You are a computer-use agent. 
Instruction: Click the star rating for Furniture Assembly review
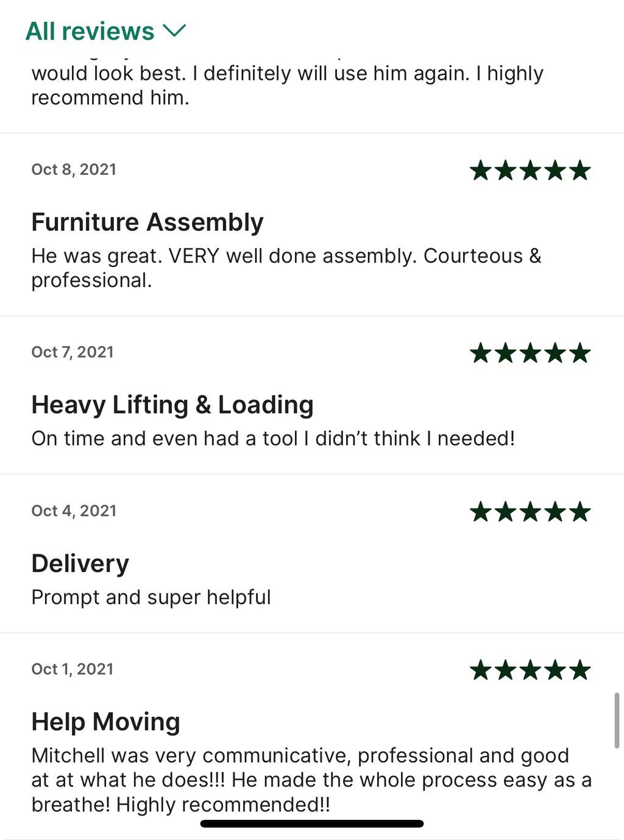(x=530, y=170)
